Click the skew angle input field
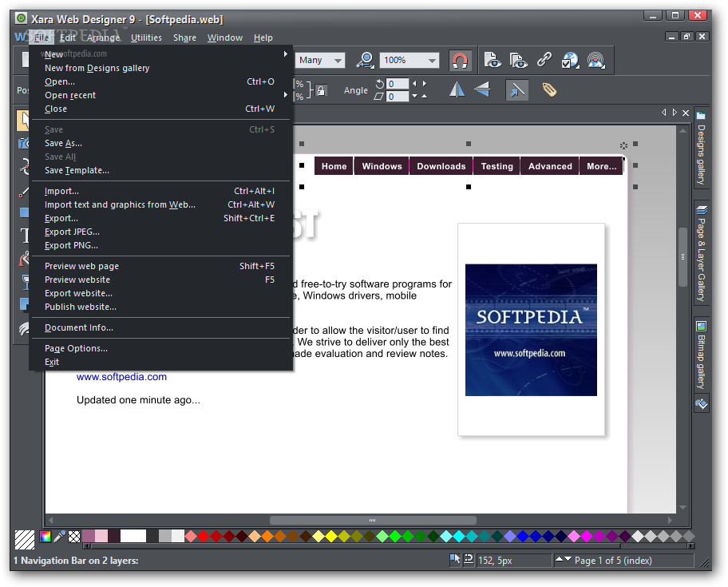This screenshot has width=728, height=587. (398, 96)
